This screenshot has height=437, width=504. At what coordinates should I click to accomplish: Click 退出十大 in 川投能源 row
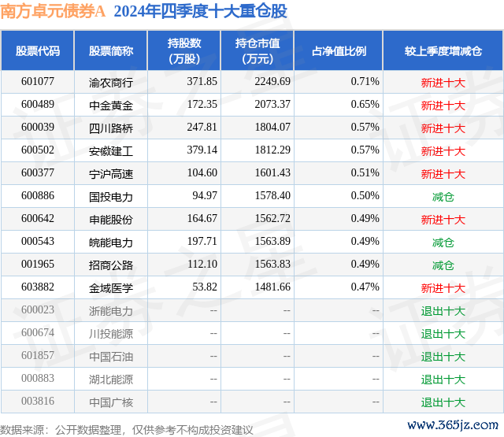click(443, 334)
